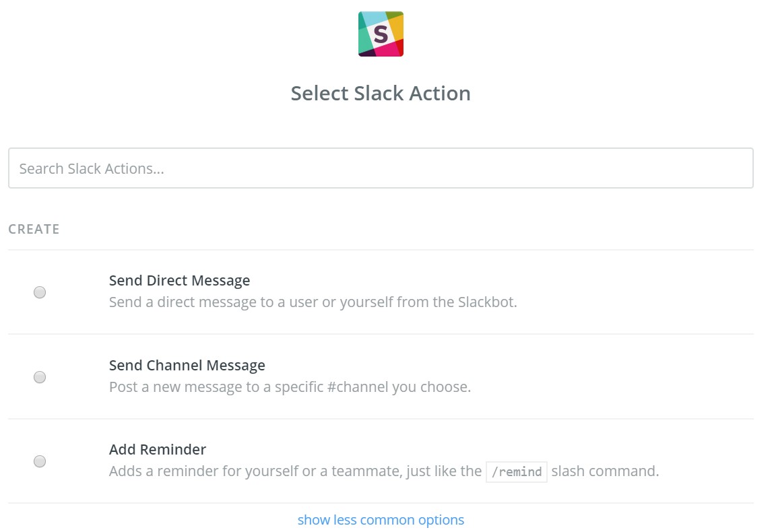Screen dimensions: 774x532
Task: Click the CREATE section label
Action: pyautogui.click(x=34, y=229)
